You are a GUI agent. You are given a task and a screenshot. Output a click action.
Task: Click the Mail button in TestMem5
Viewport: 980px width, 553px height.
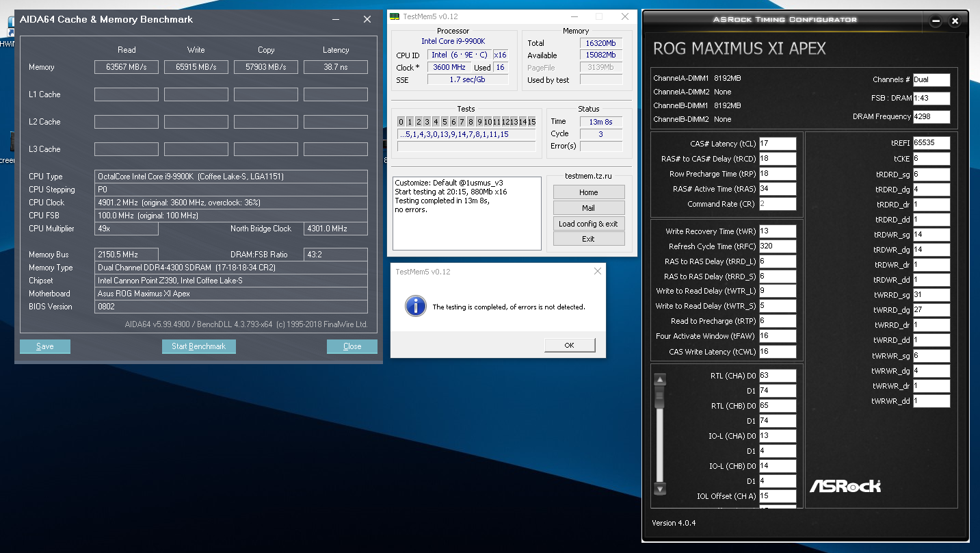588,208
